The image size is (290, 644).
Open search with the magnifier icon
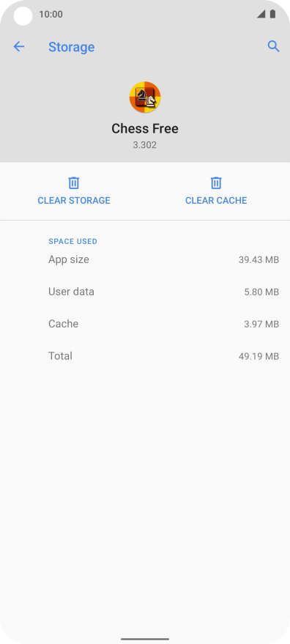(x=274, y=46)
